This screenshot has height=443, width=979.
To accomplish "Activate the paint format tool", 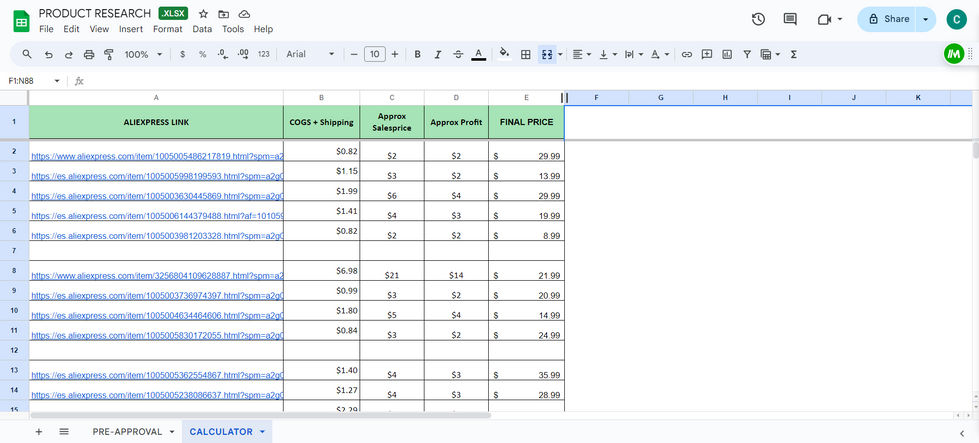I will 109,54.
